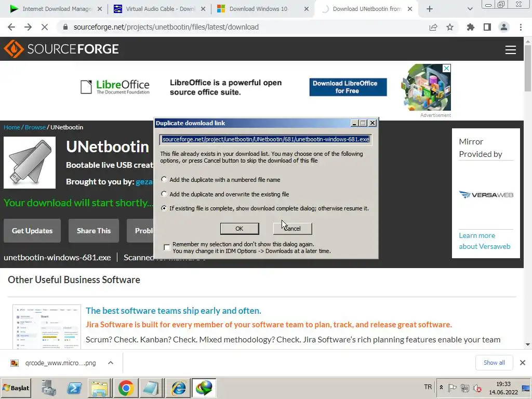Open 'The best software teams ship' link

point(174,311)
